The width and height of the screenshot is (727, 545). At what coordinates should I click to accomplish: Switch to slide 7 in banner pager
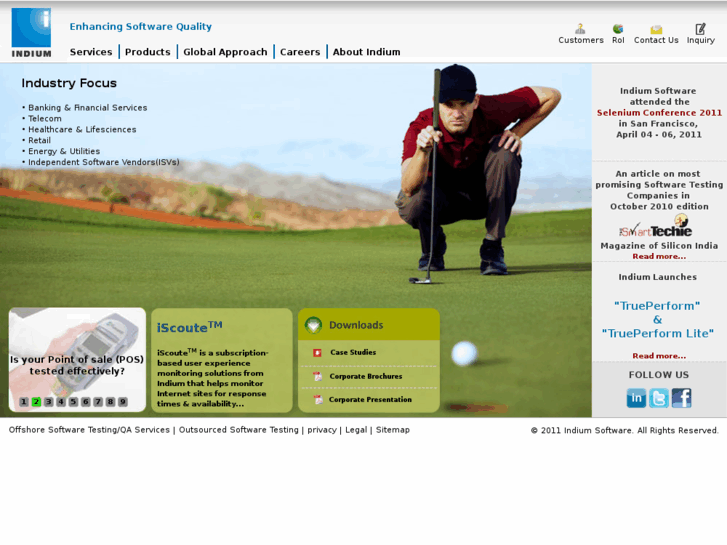pyautogui.click(x=98, y=402)
